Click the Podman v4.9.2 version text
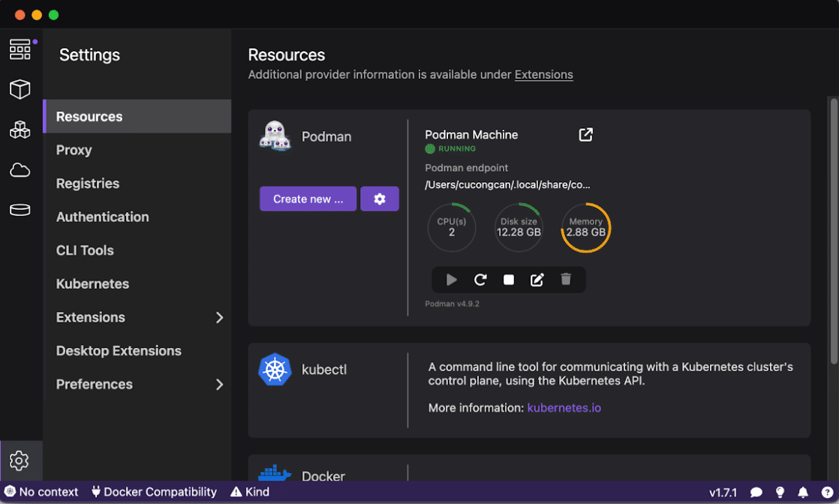Image resolution: width=839 pixels, height=504 pixels. click(x=452, y=303)
